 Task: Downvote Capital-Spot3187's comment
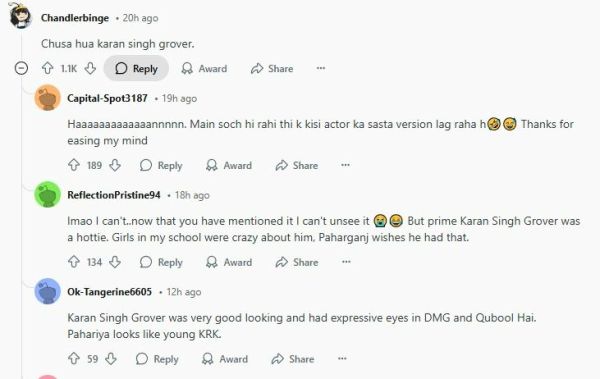[x=115, y=165]
